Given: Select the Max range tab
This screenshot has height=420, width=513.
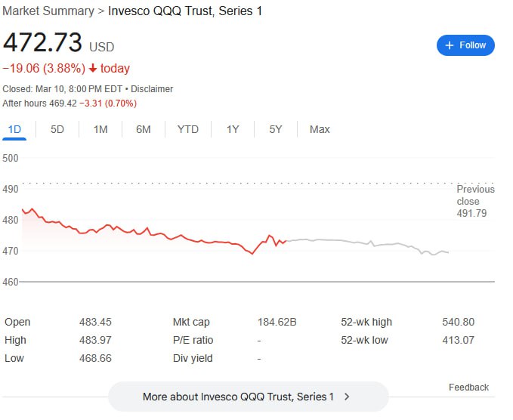Looking at the screenshot, I should (x=320, y=129).
